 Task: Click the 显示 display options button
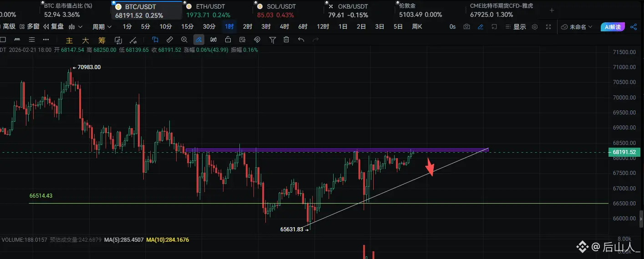(x=515, y=27)
